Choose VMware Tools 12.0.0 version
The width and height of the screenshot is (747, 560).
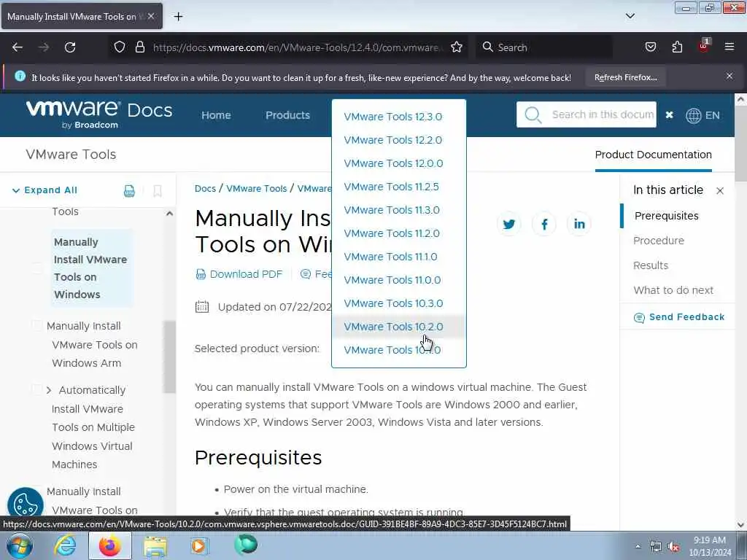[393, 163]
